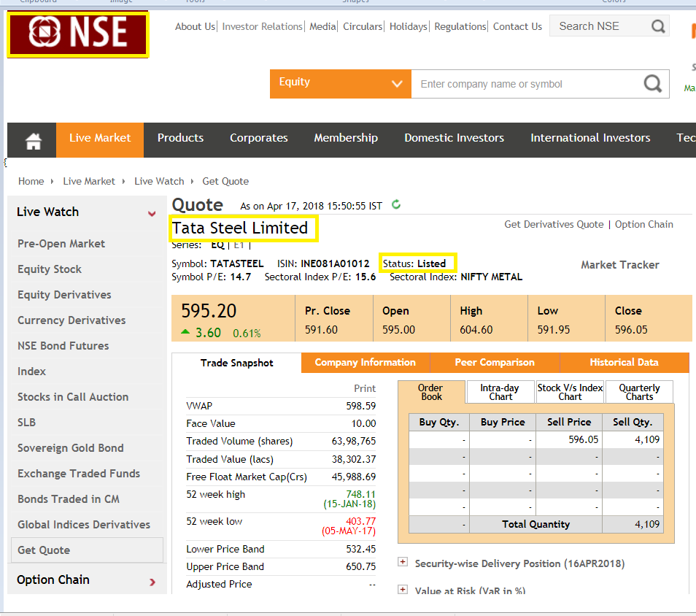Click the Get Quote breadcrumb
The image size is (696, 616).
pos(225,181)
